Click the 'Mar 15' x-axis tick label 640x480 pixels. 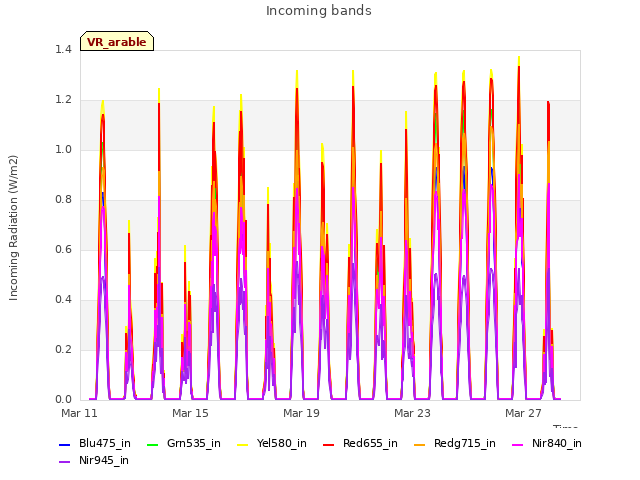point(190,413)
